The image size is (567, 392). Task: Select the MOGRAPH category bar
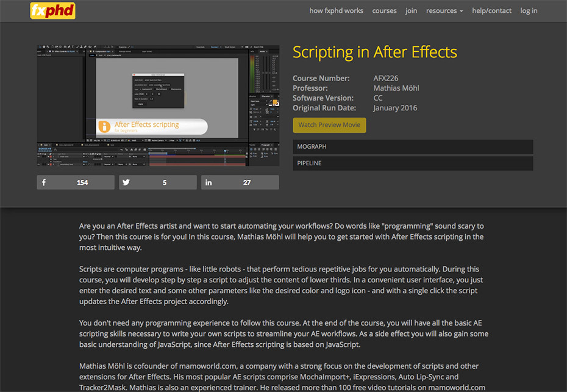click(413, 147)
